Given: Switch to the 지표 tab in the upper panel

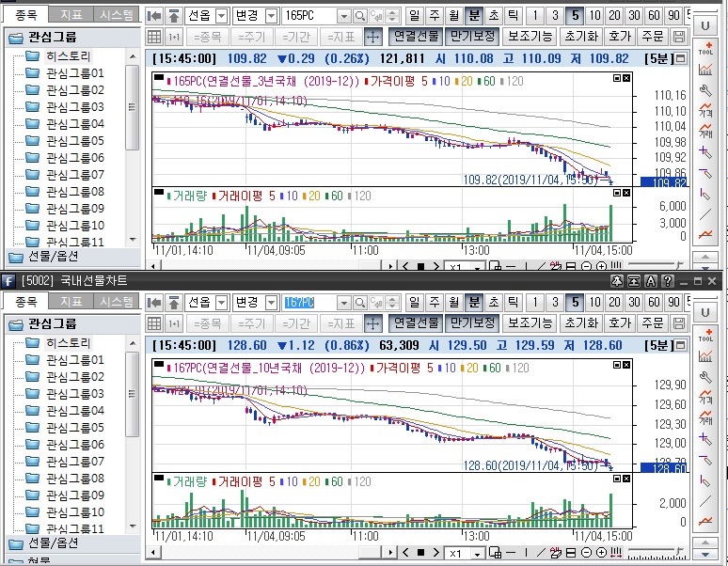Looking at the screenshot, I should pos(71,15).
